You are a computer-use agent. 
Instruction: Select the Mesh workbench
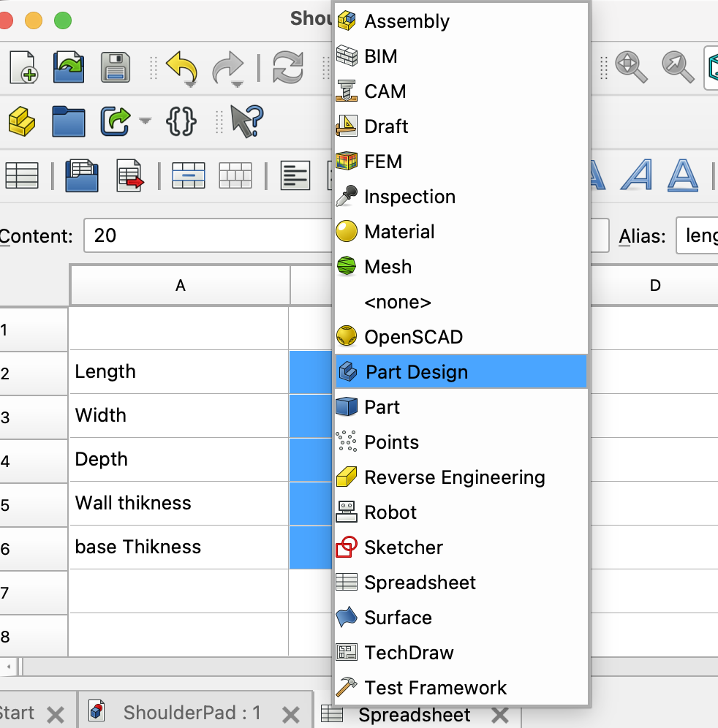coord(461,267)
